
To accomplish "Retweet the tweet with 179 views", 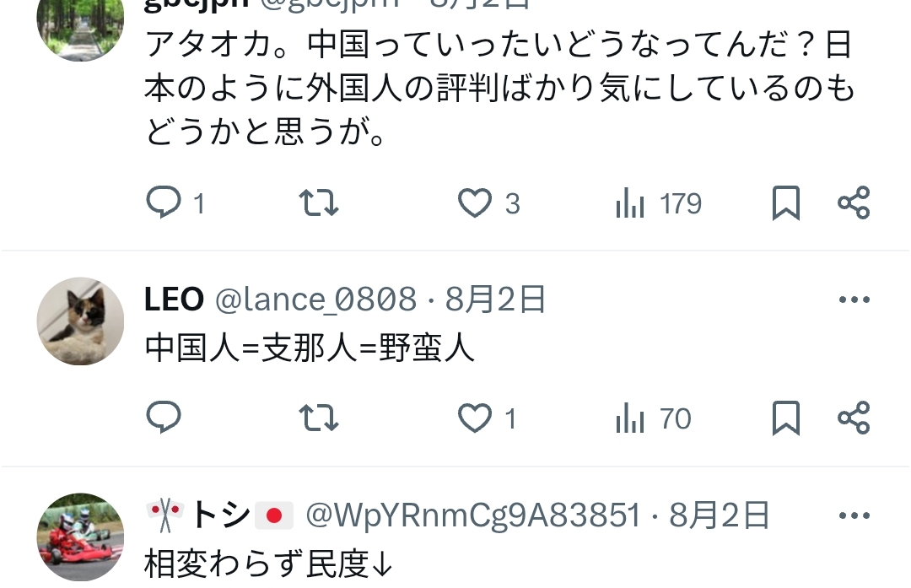I will pos(318,202).
